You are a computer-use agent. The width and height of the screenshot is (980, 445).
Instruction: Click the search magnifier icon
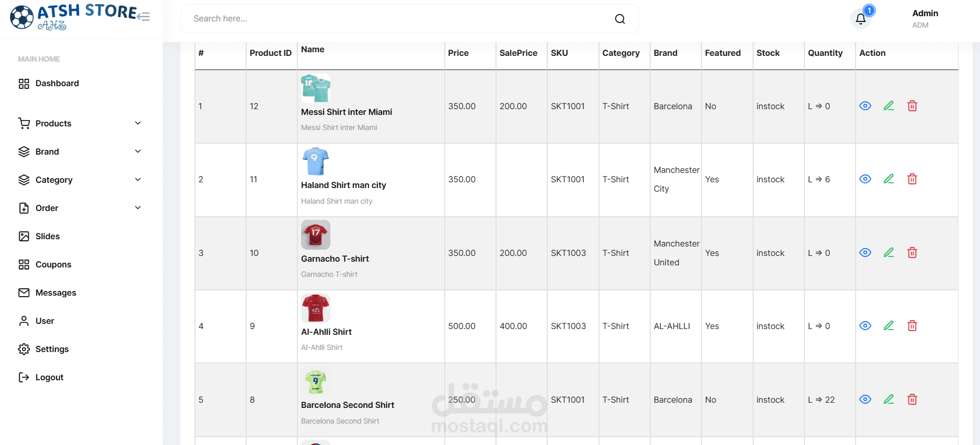point(620,19)
